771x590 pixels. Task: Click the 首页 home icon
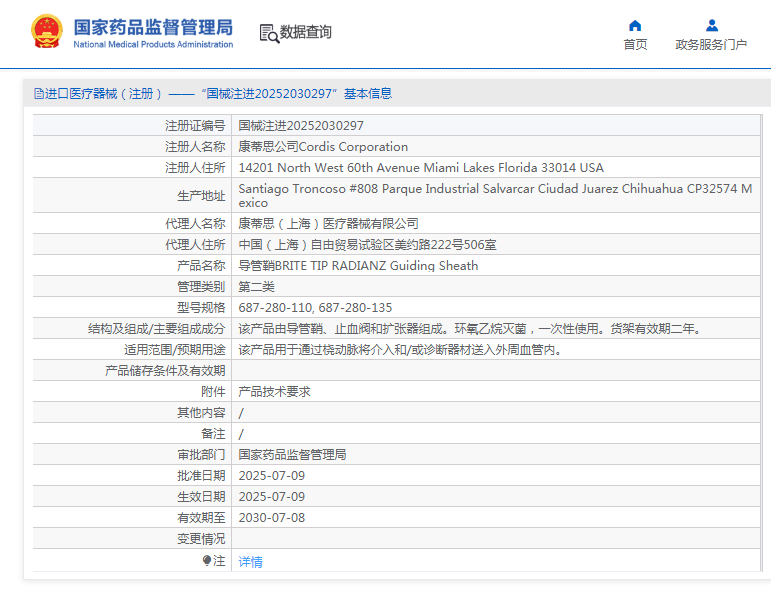point(635,25)
